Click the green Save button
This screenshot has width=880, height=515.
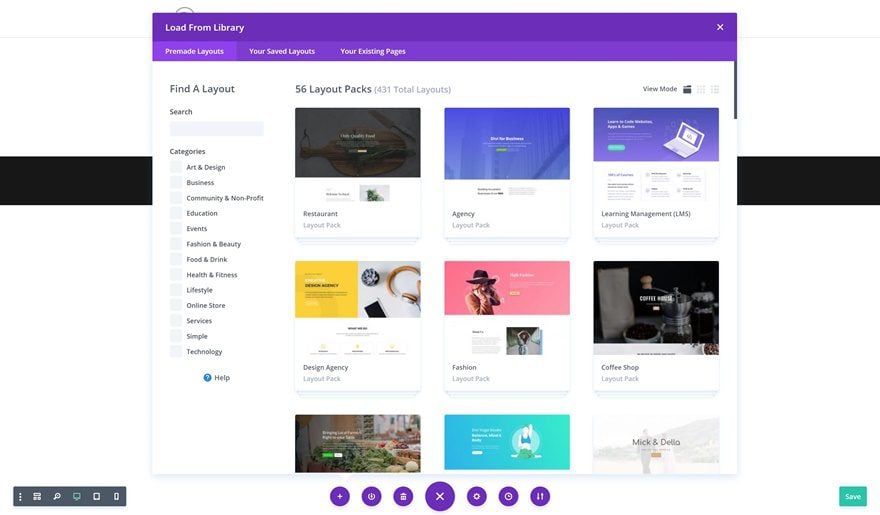853,496
